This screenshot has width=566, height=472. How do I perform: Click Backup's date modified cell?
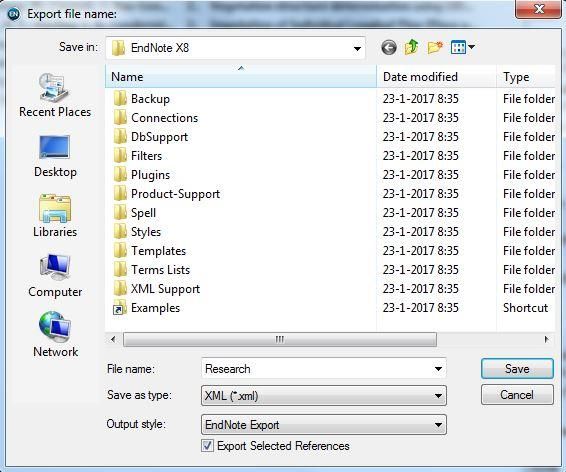421,99
